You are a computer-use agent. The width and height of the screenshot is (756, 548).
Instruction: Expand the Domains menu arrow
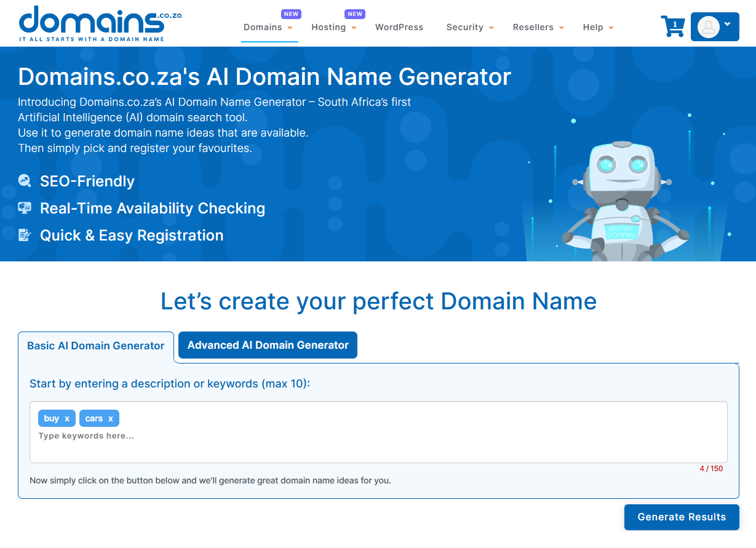(x=290, y=28)
